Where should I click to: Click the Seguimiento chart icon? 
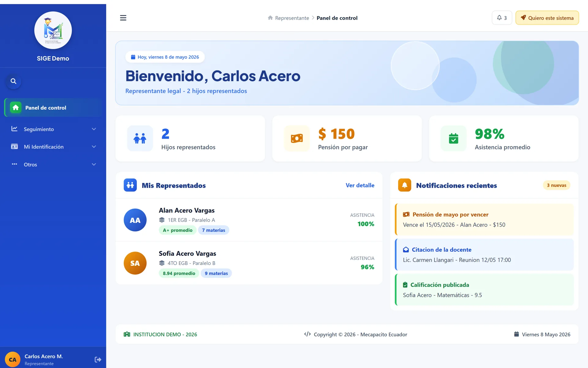(x=14, y=129)
